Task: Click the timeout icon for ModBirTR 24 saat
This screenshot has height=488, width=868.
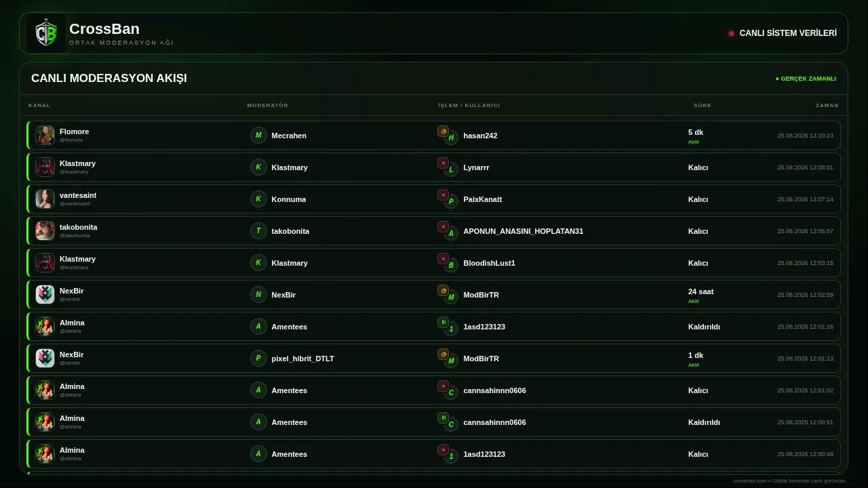Action: coord(443,291)
